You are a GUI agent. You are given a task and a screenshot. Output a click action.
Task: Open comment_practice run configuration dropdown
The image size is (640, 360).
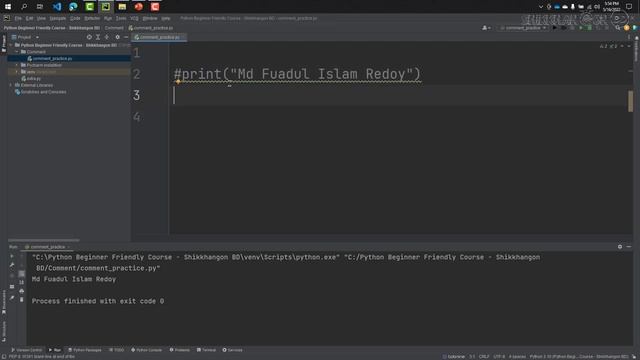(524, 28)
